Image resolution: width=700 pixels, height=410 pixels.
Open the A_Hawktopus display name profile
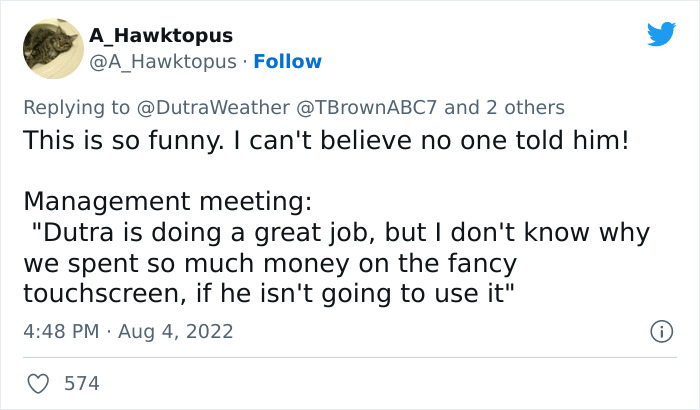161,35
